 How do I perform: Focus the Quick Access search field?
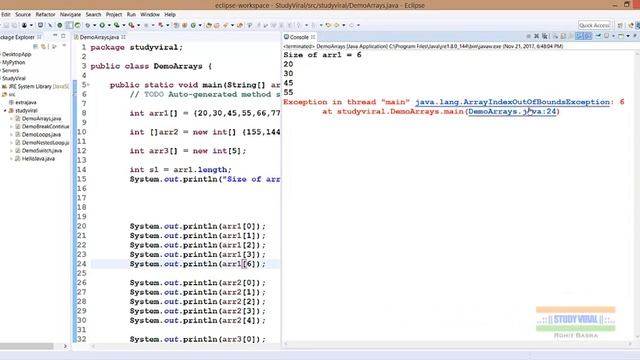tap(594, 25)
